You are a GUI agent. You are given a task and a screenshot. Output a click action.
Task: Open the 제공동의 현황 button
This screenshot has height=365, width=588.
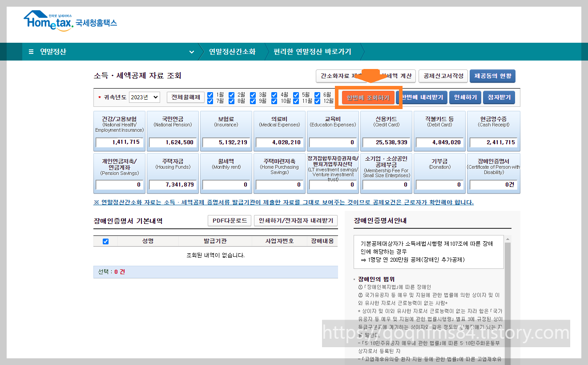[493, 76]
